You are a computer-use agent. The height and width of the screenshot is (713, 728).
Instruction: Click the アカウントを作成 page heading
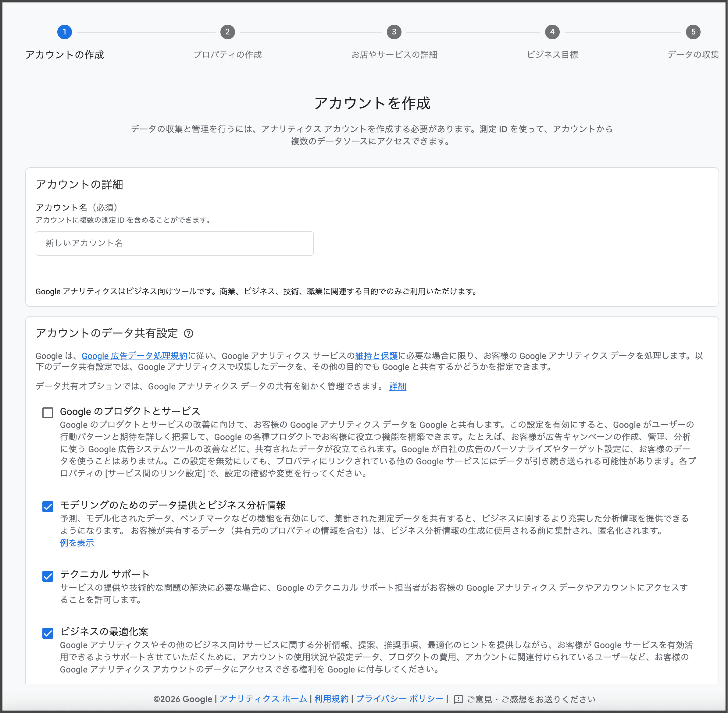click(x=372, y=103)
